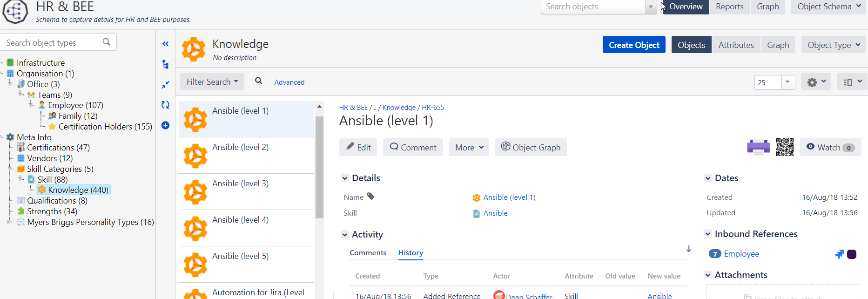Screen dimensions: 868x299
Task: Open the Object Type dropdown menu
Action: tap(834, 45)
